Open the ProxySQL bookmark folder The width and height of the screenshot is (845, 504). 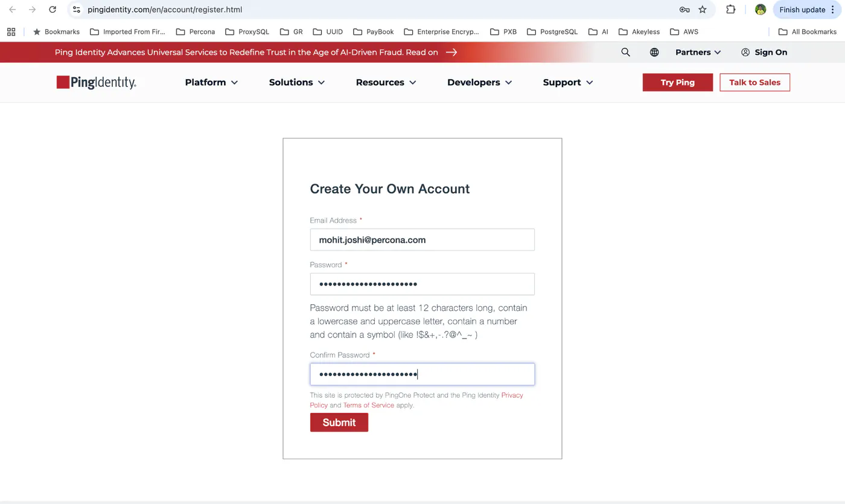tap(247, 31)
